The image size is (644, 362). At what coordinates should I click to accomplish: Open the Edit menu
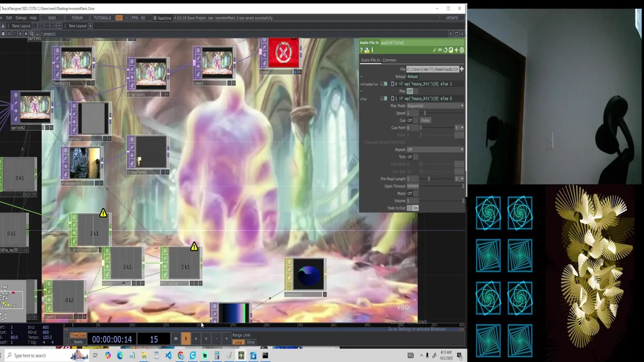pyautogui.click(x=9, y=18)
